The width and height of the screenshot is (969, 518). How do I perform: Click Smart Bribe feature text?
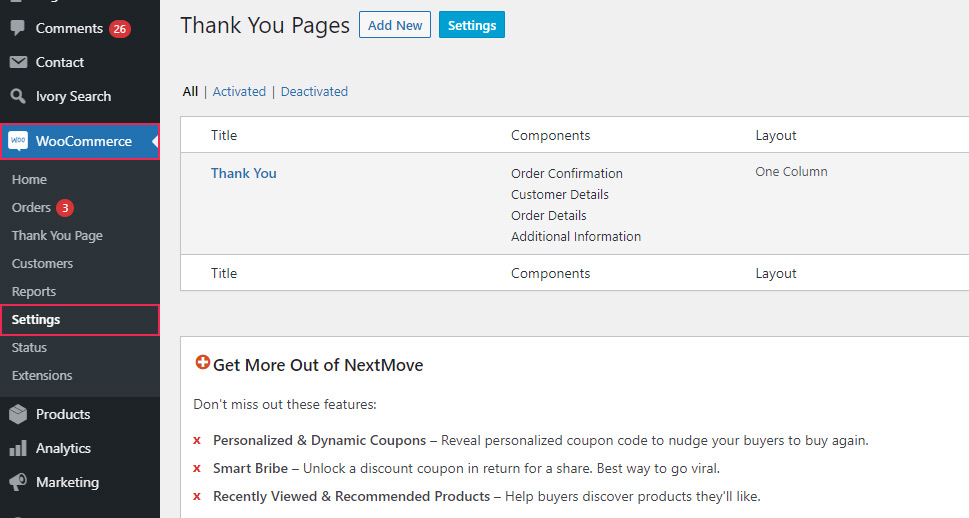pos(250,468)
